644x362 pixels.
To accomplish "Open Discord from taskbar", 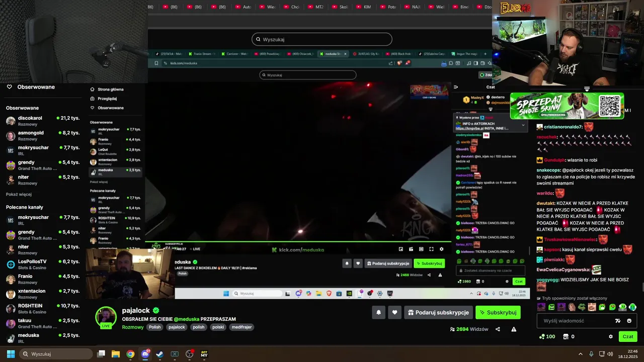I will [145, 354].
